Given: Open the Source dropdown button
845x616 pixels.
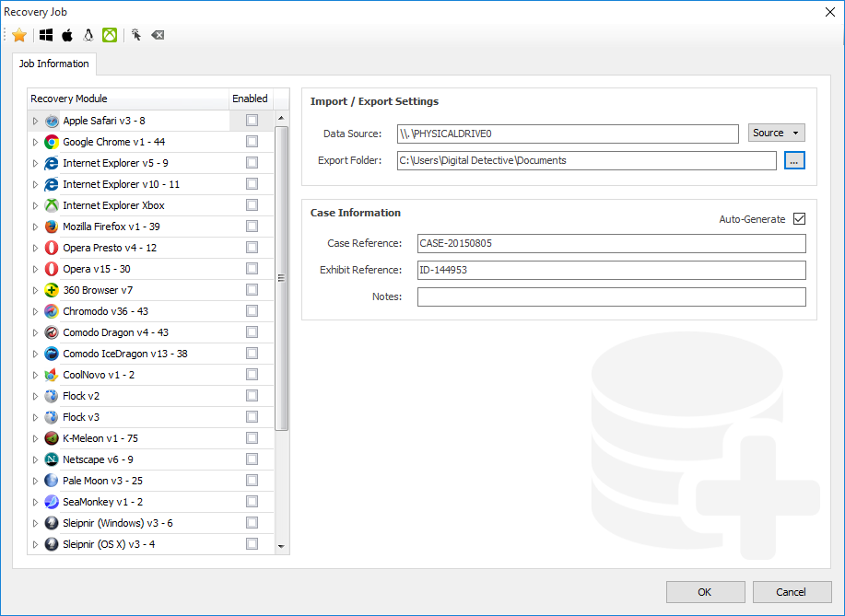Looking at the screenshot, I should click(776, 133).
